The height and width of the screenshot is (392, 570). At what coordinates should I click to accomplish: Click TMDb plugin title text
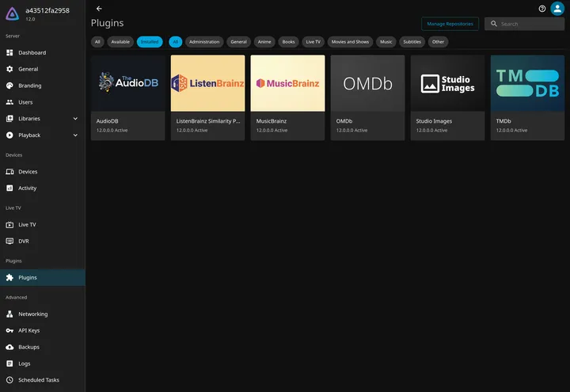503,121
